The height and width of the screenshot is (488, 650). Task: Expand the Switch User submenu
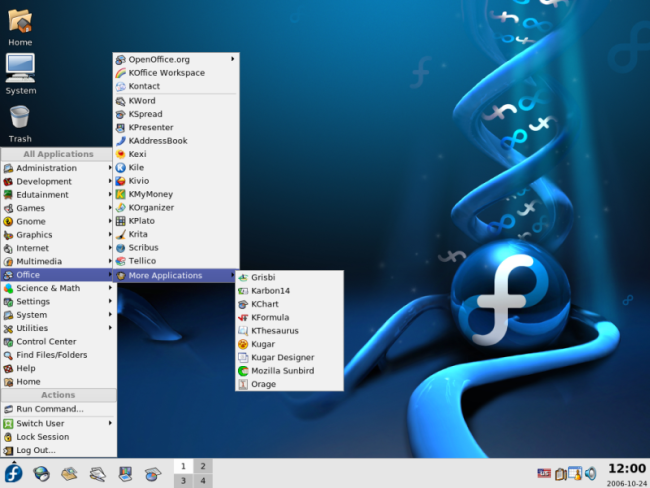tap(58, 423)
